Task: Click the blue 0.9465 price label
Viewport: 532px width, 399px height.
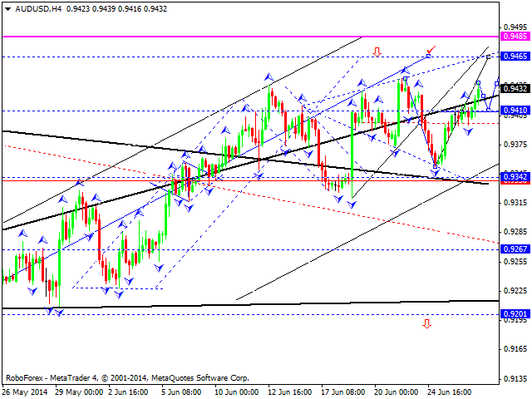Action: point(515,57)
